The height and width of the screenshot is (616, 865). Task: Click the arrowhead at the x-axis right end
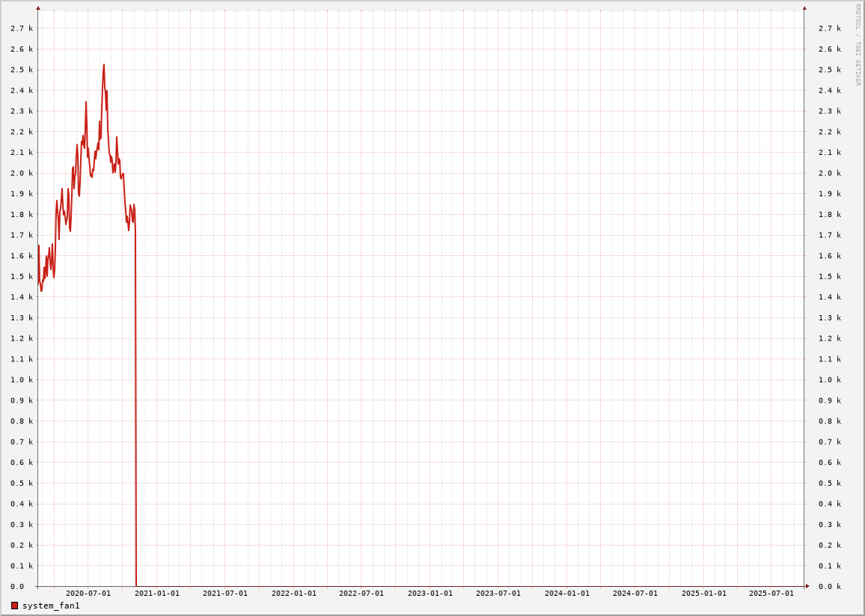(807, 586)
